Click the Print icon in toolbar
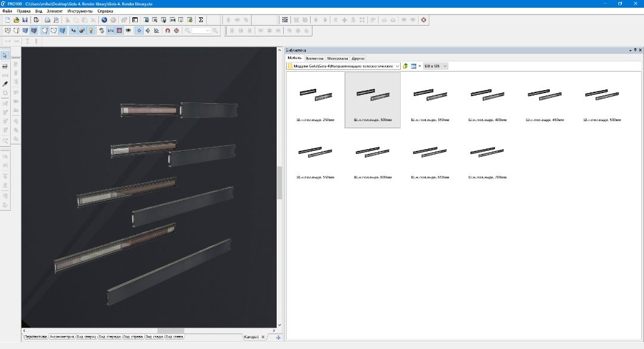Viewport: 644px width, 349px height. (x=47, y=20)
